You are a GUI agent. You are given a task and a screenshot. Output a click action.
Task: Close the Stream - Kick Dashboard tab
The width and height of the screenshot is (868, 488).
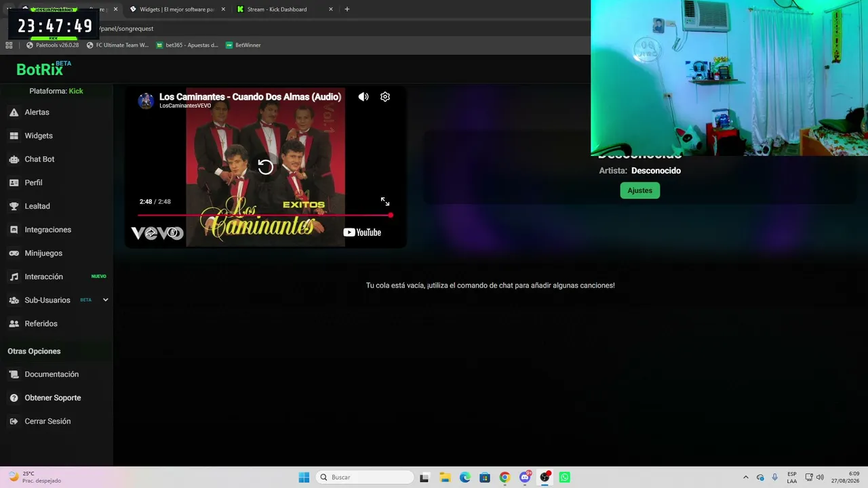click(331, 9)
